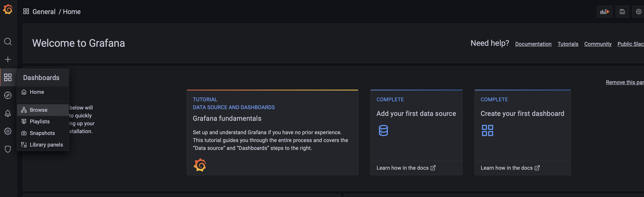
Task: Click the grid icon beside General breadcrumb
Action: (x=26, y=11)
